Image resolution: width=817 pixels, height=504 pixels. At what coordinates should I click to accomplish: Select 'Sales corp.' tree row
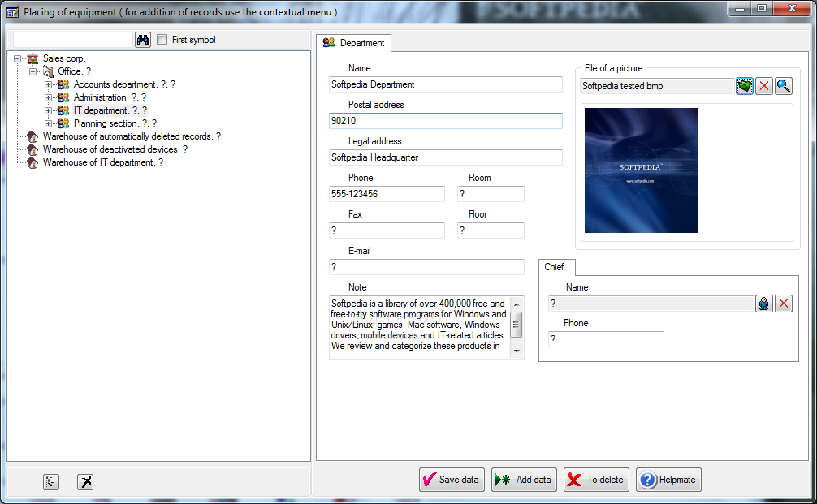[64, 58]
